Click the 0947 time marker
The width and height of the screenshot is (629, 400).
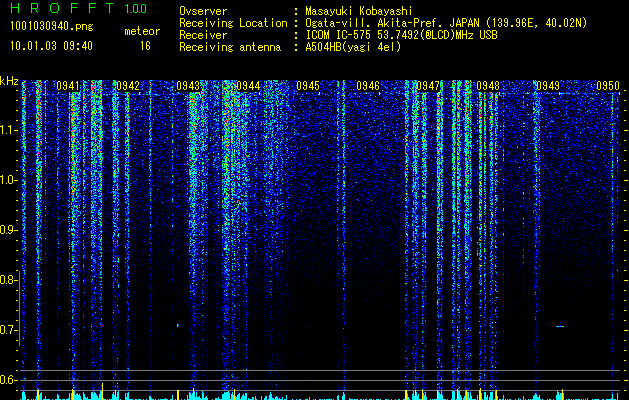428,86
